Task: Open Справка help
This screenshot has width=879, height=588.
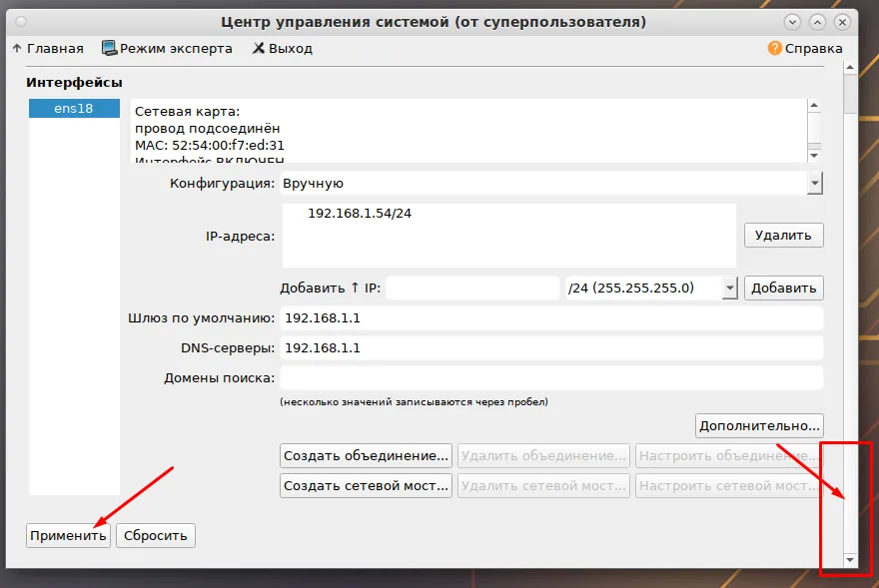Action: [805, 49]
